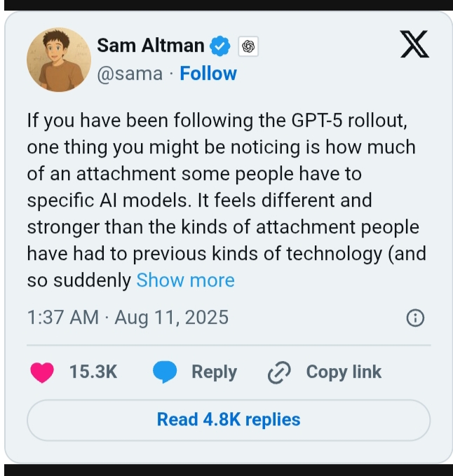Click the Aug 11, 2025 date
453x476 pixels.
coord(172,318)
